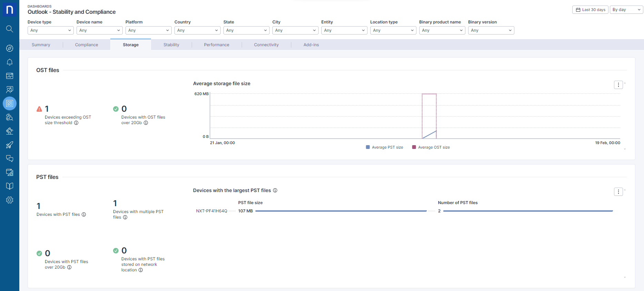Click green check icon beside OST files over 20Gb
Image resolution: width=644 pixels, height=291 pixels.
tap(116, 109)
